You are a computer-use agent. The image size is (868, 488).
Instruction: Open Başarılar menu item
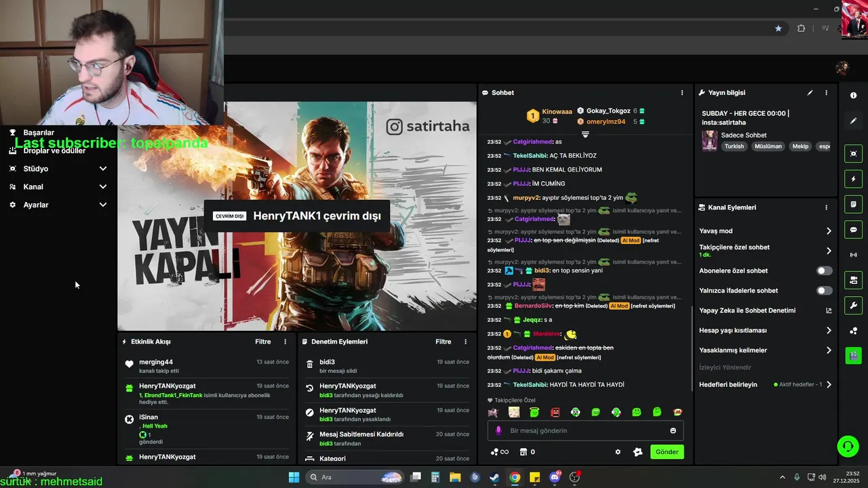[39, 132]
